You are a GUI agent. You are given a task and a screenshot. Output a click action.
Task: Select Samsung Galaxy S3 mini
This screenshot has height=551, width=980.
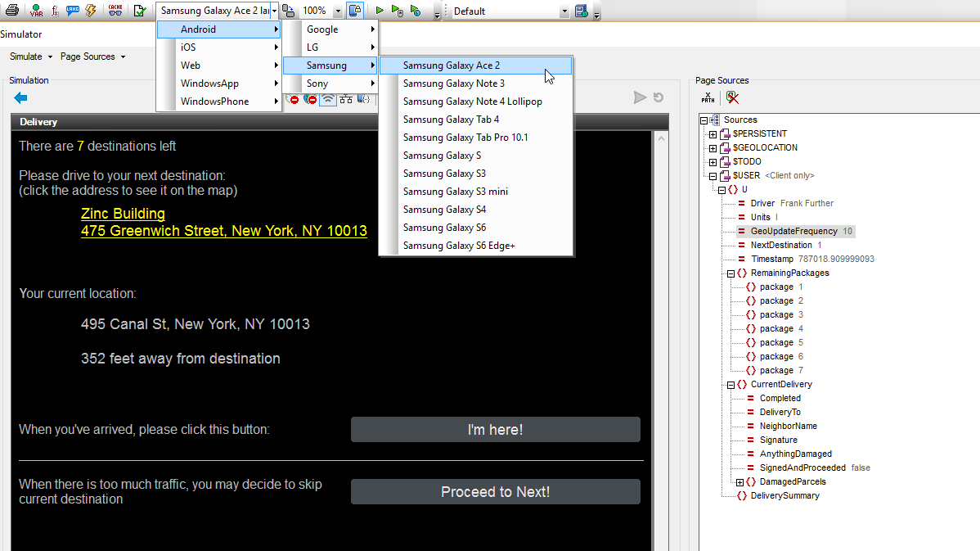tap(476, 192)
